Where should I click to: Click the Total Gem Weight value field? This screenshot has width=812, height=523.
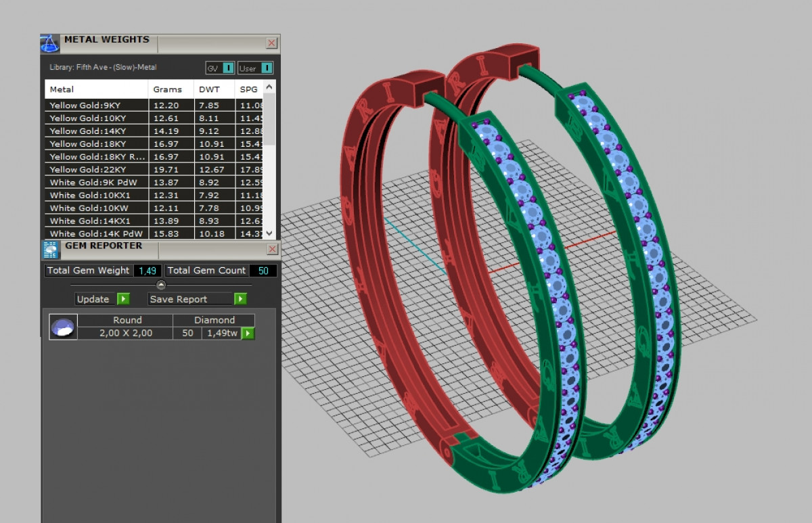[x=147, y=271]
